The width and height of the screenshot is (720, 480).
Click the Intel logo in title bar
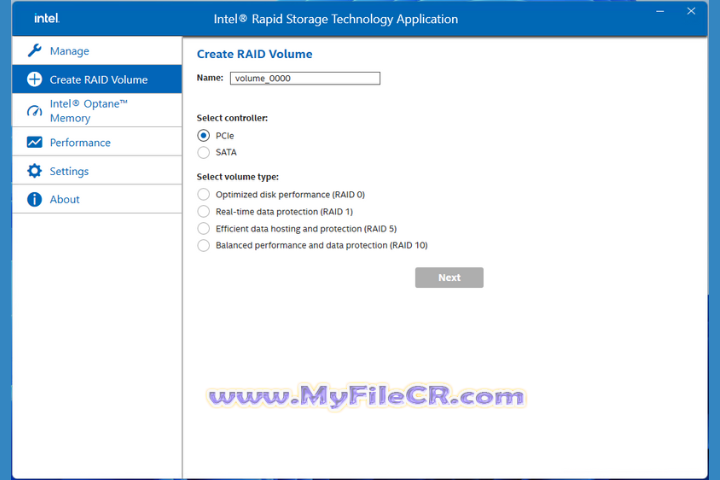point(46,18)
